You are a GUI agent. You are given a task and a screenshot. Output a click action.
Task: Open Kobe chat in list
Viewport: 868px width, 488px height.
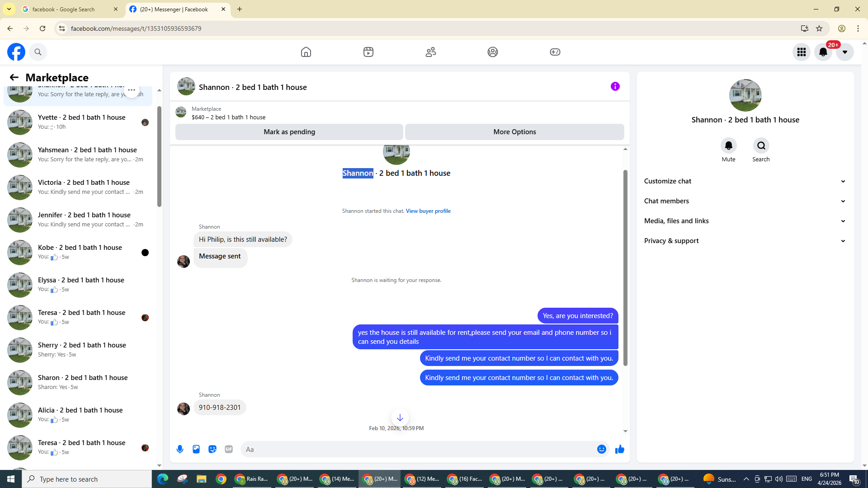tap(78, 252)
